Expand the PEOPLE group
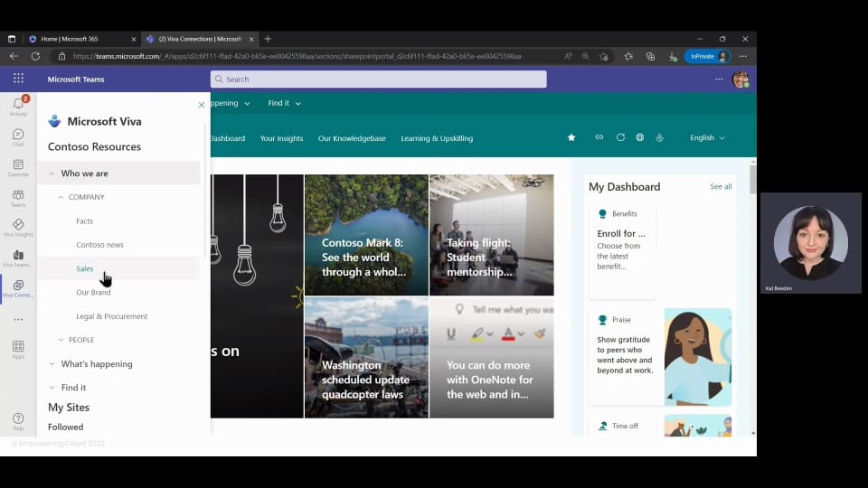The image size is (868, 488). [x=61, y=340]
